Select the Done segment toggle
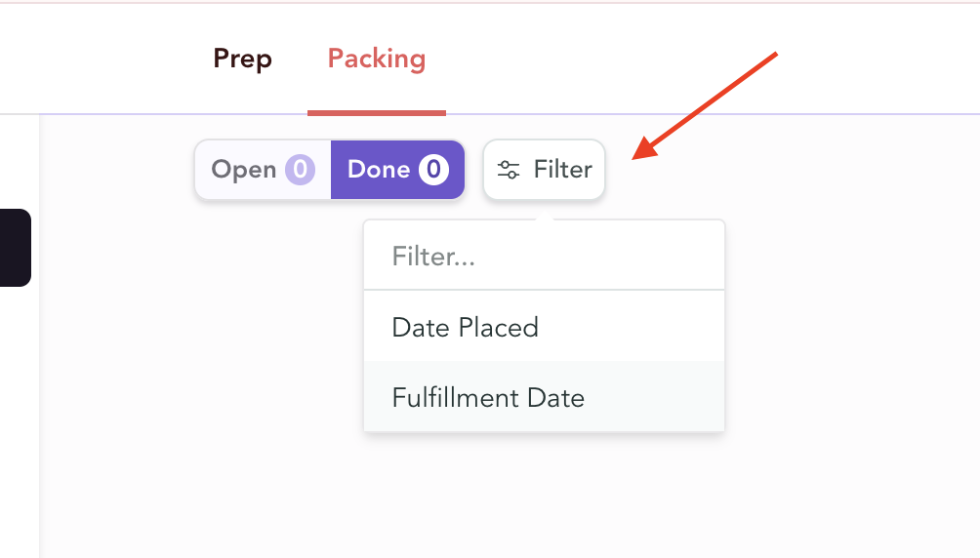Screen dimensions: 980x558 (x=397, y=170)
